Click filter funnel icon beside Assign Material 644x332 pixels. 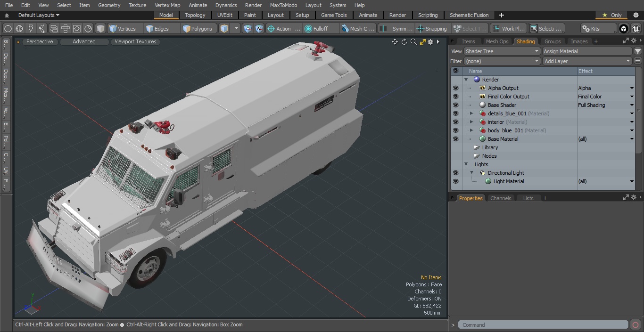click(638, 51)
